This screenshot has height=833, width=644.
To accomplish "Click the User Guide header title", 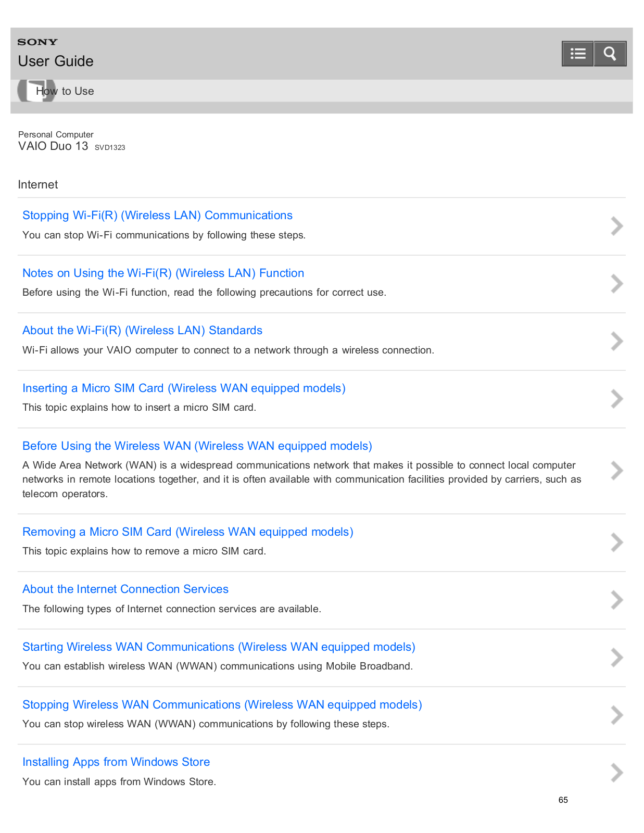I will tap(56, 61).
